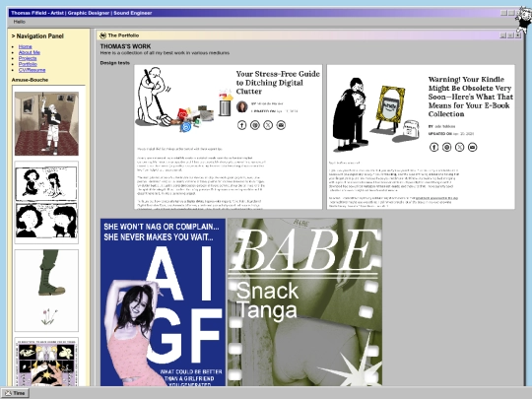Open the Home link in Navigation Panel

coord(25,46)
